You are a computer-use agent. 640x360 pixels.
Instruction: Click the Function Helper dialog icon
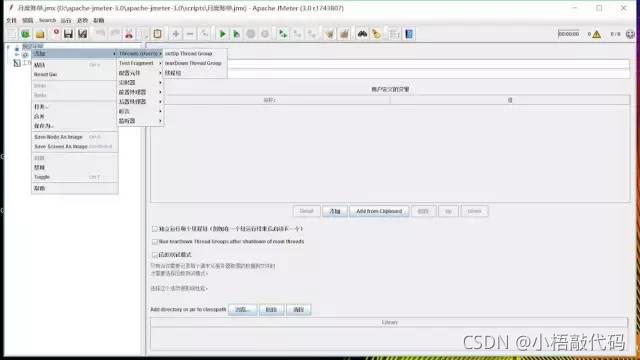point(394,34)
